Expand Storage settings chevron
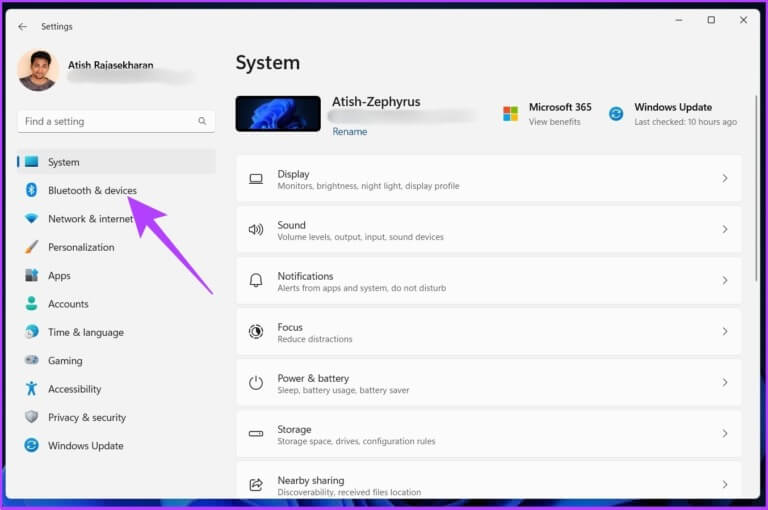 click(724, 434)
